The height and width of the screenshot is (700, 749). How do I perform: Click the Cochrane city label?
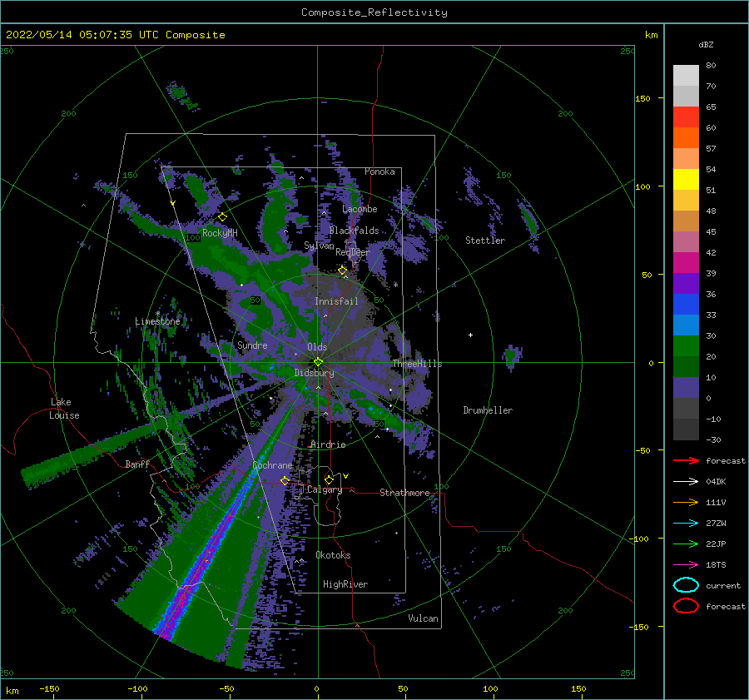(x=272, y=465)
